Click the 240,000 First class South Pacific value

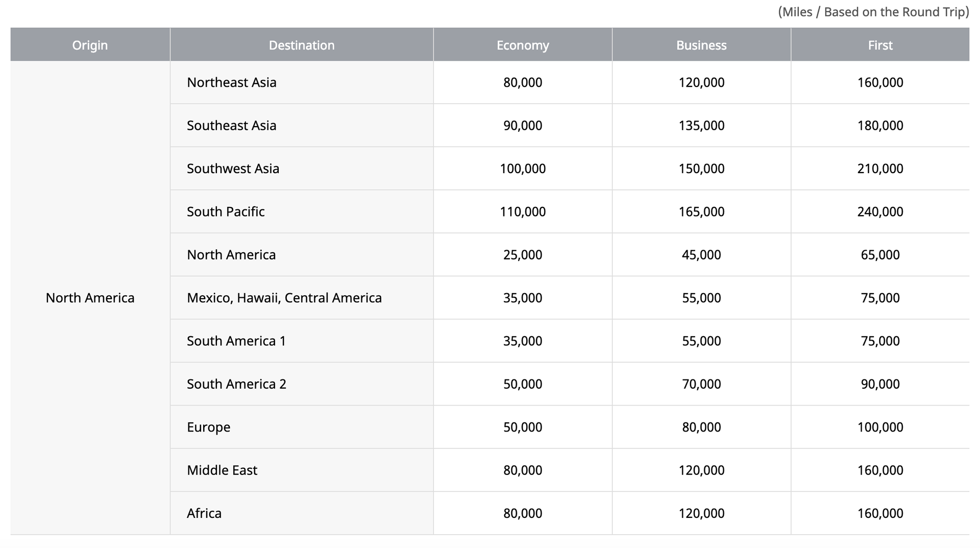tap(879, 211)
